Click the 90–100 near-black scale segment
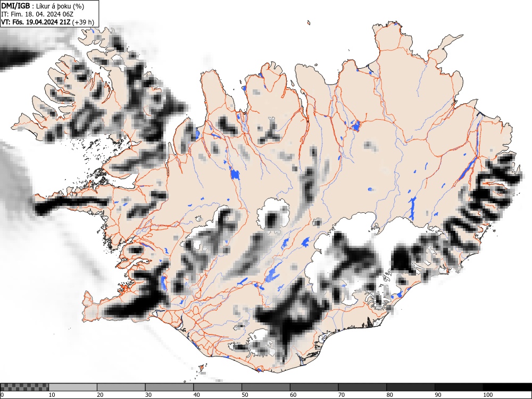 pyautogui.click(x=459, y=387)
